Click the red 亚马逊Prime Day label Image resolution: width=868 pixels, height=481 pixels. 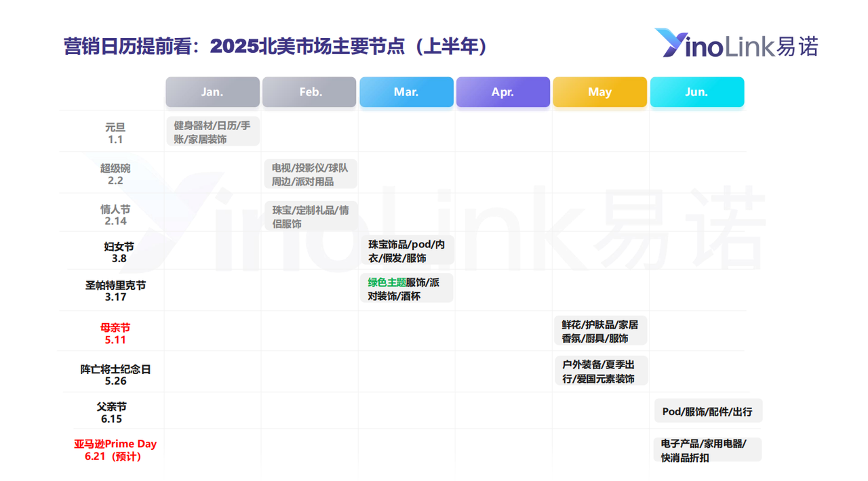115,451
